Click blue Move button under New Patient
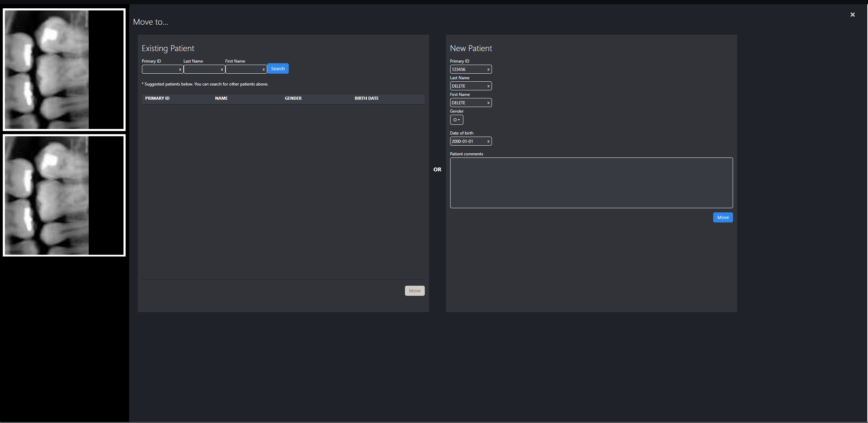This screenshot has height=423, width=868. pos(723,217)
